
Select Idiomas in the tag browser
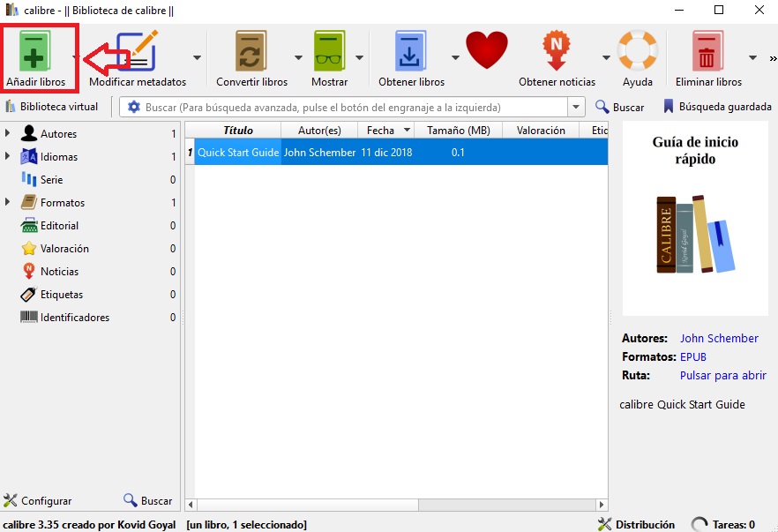coord(58,157)
